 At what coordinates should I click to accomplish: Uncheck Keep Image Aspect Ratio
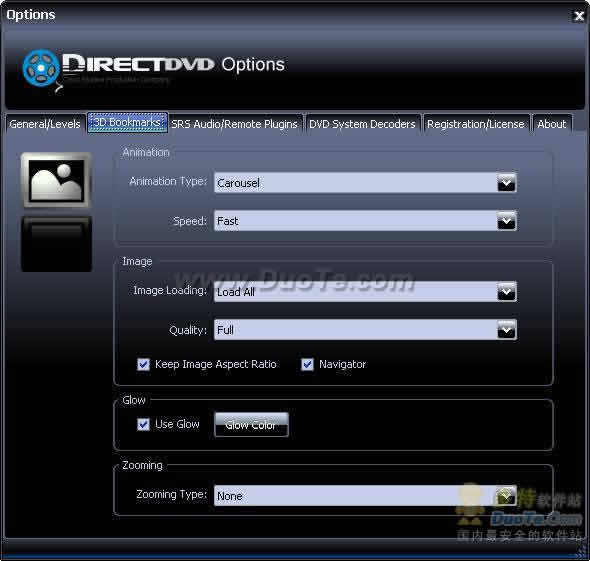143,364
